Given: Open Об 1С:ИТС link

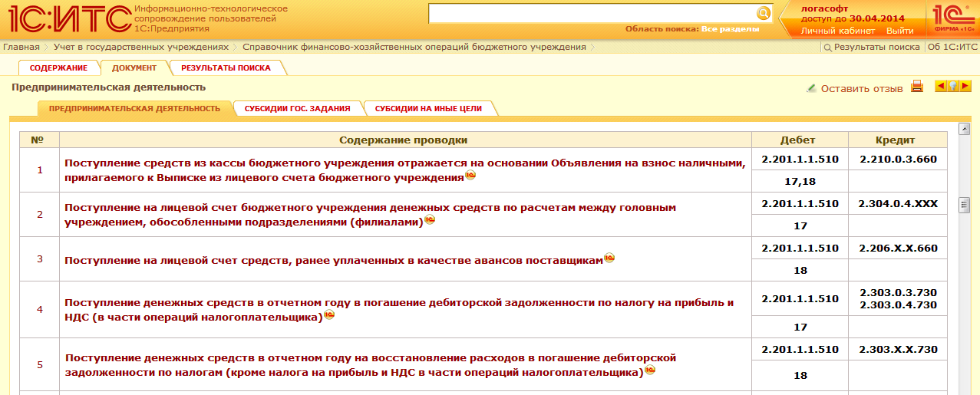Looking at the screenshot, I should coord(952,47).
